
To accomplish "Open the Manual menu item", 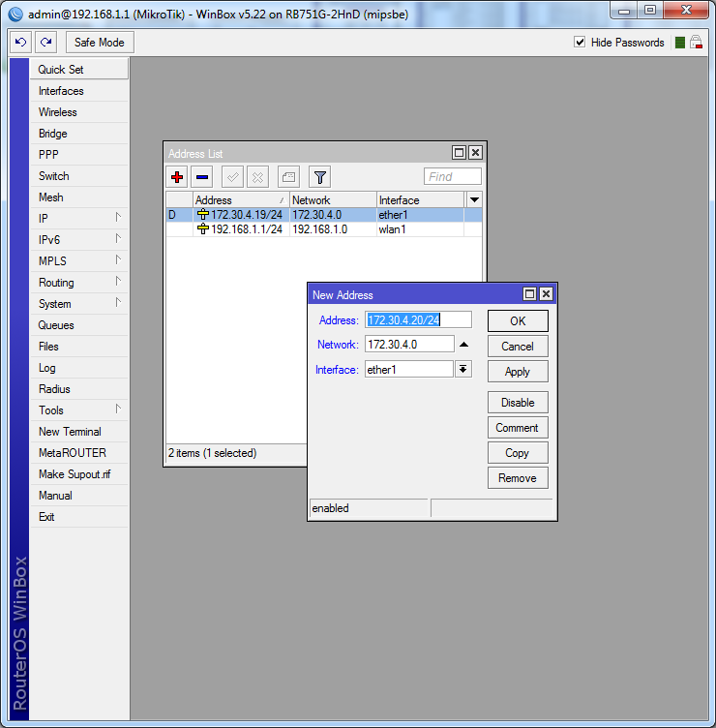I will (79, 496).
